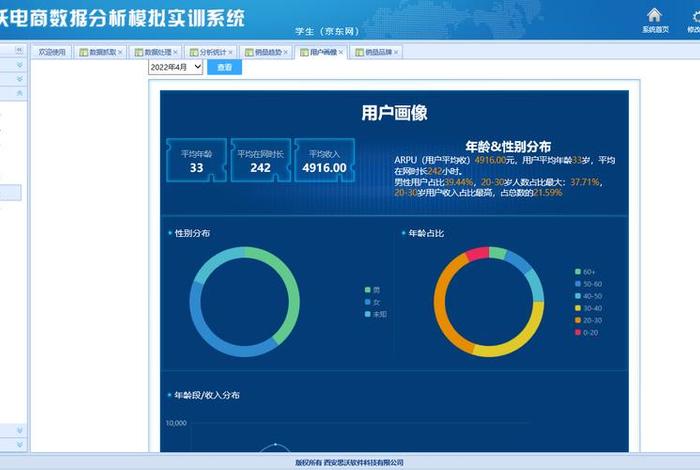Click the 10,000 y-axis label
The image size is (700, 470).
176,423
